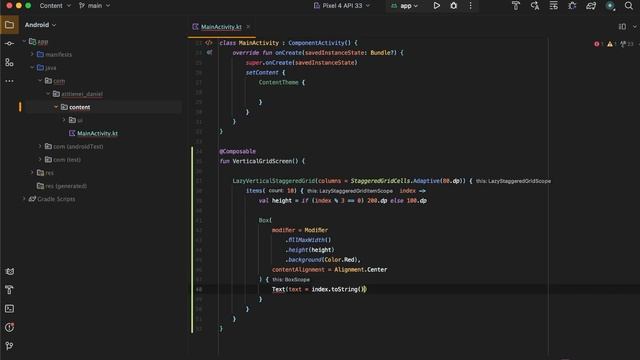
Task: Open Search Everywhere magnifier
Action: point(629,6)
